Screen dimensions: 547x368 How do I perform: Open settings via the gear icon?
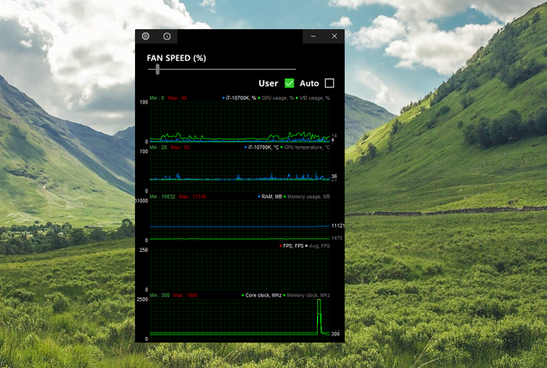click(146, 36)
